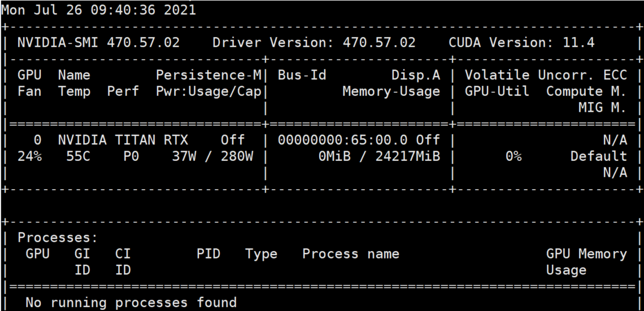The height and width of the screenshot is (311, 644).
Task: Click the Memory-Usage column header
Action: tap(391, 91)
